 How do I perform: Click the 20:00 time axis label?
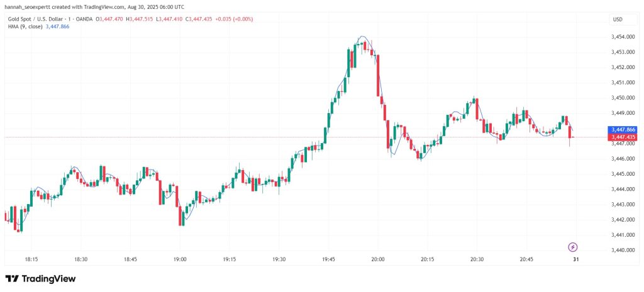coord(377,259)
